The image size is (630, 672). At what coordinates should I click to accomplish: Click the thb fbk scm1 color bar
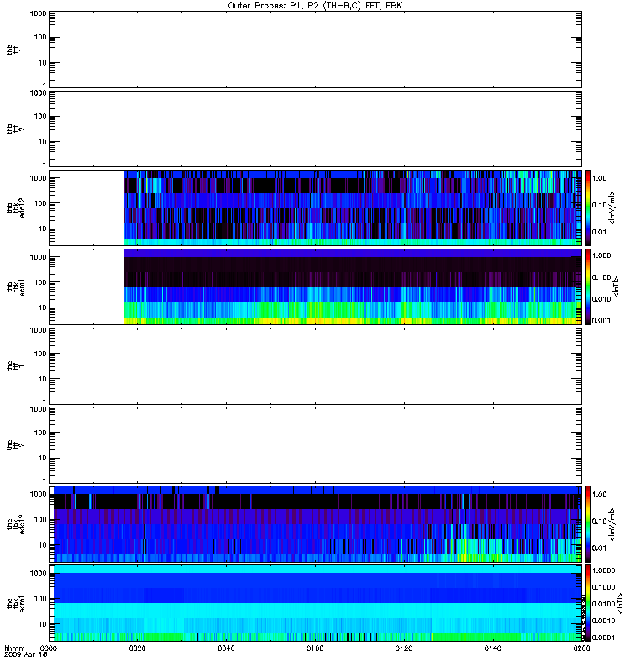coord(588,286)
